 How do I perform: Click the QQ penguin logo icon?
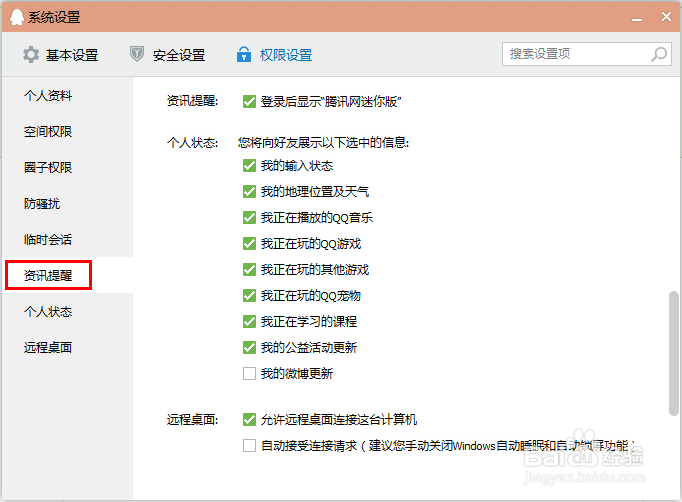point(17,17)
